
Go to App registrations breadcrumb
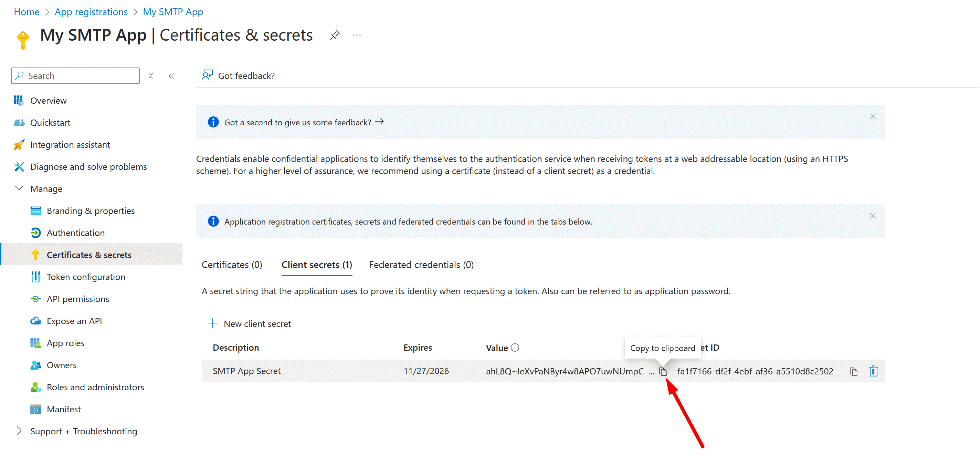pyautogui.click(x=91, y=12)
